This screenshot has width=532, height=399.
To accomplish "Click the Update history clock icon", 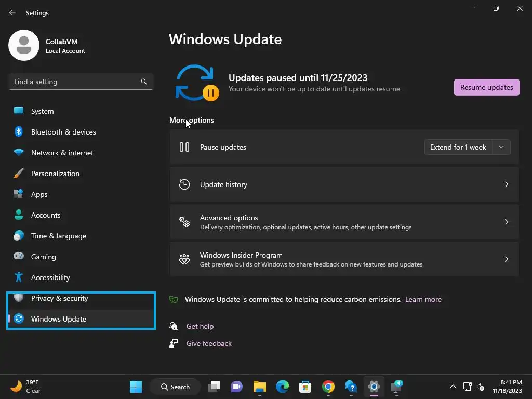I will click(x=184, y=184).
